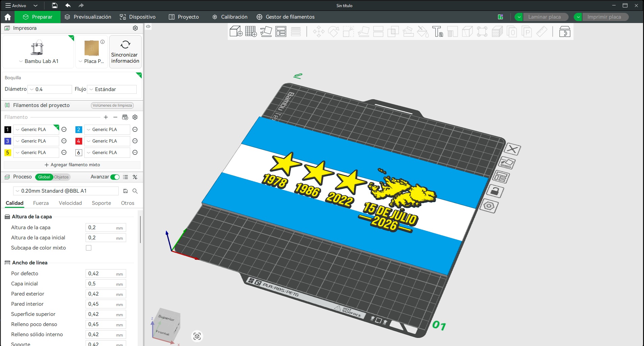Enable Subcapa de color mixto checkbox
Image resolution: width=644 pixels, height=346 pixels.
89,248
